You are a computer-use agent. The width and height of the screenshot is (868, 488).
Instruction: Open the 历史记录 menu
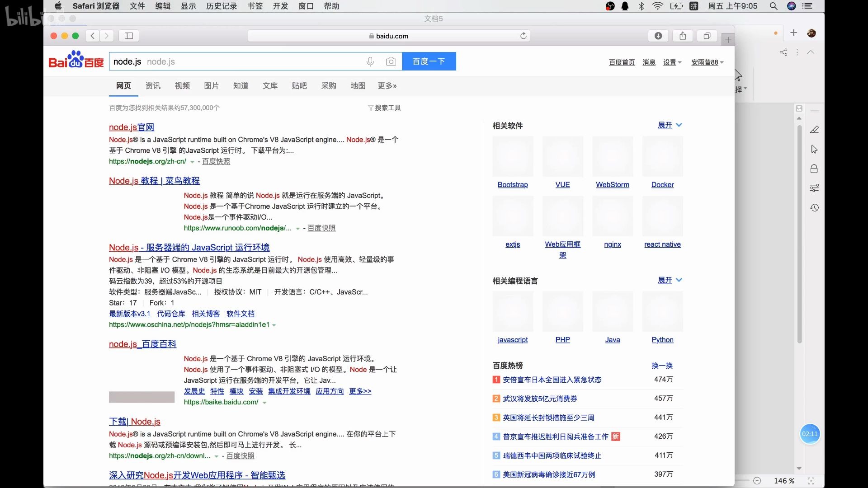pyautogui.click(x=222, y=6)
